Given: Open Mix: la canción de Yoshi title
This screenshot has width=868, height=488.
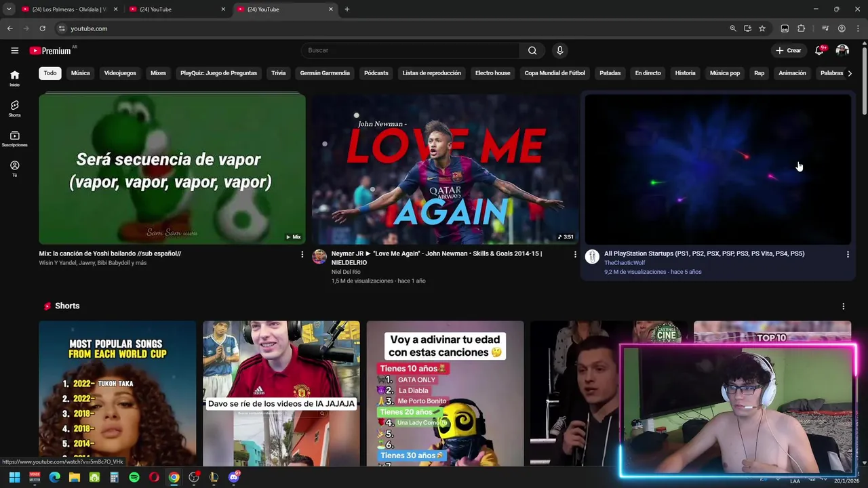Looking at the screenshot, I should tap(110, 253).
